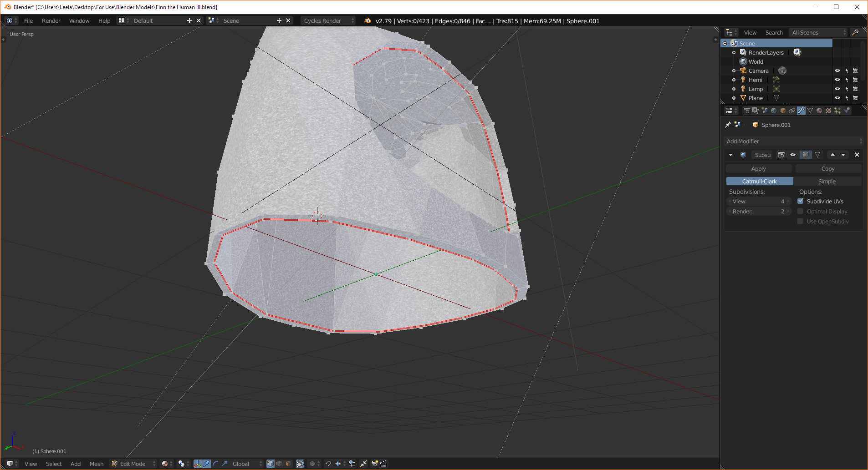
Task: Open the Particles properties tab
Action: coord(837,111)
